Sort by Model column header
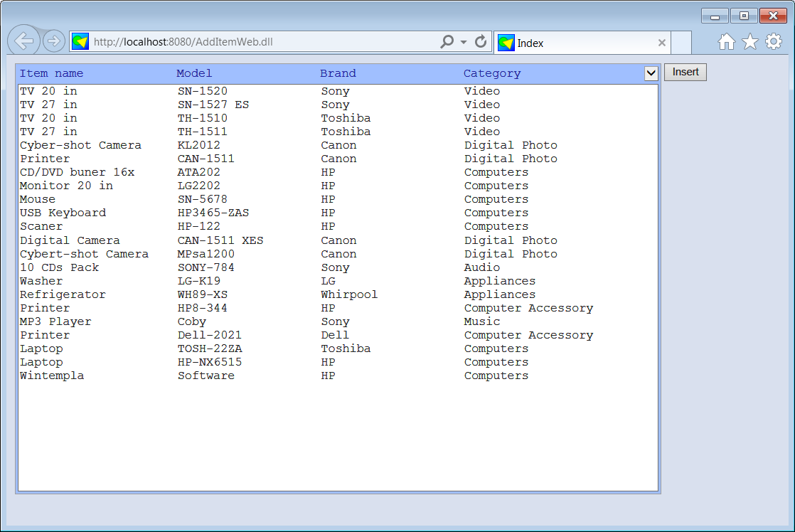 (194, 73)
